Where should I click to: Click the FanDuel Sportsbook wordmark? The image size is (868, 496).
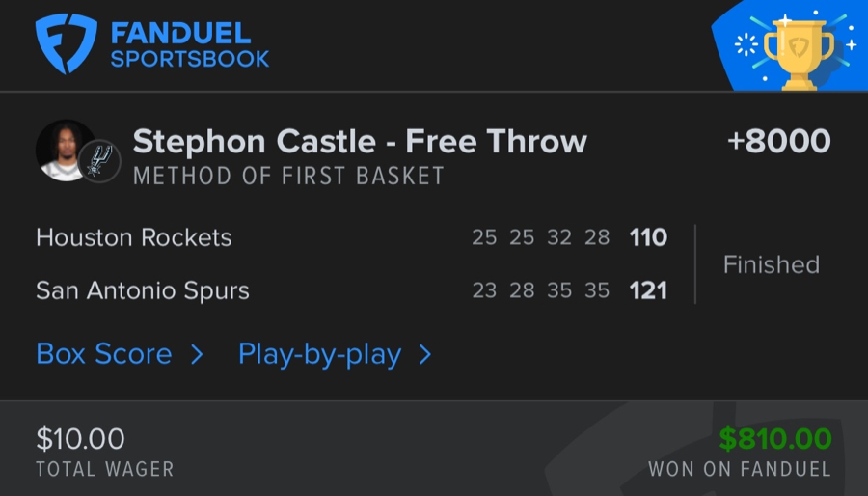point(189,45)
